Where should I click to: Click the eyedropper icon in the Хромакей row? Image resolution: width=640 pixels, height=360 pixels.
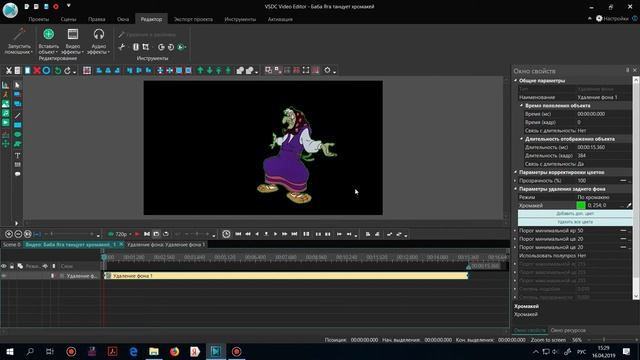tap(629, 205)
